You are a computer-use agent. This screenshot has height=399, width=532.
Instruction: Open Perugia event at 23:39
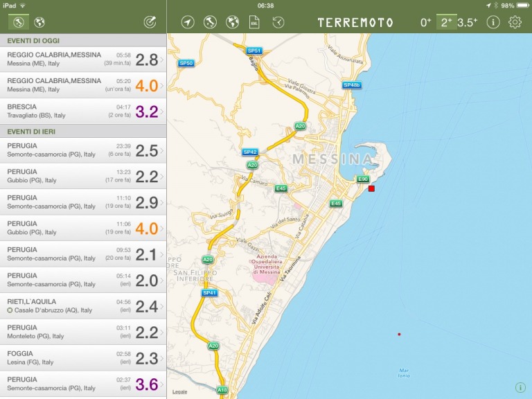click(83, 150)
